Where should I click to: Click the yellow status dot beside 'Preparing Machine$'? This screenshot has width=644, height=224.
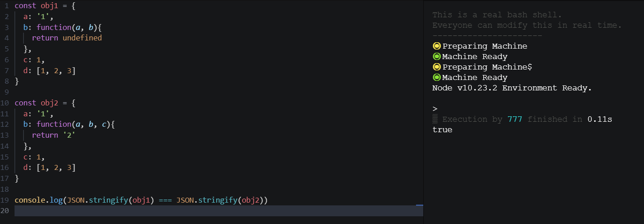(x=437, y=67)
